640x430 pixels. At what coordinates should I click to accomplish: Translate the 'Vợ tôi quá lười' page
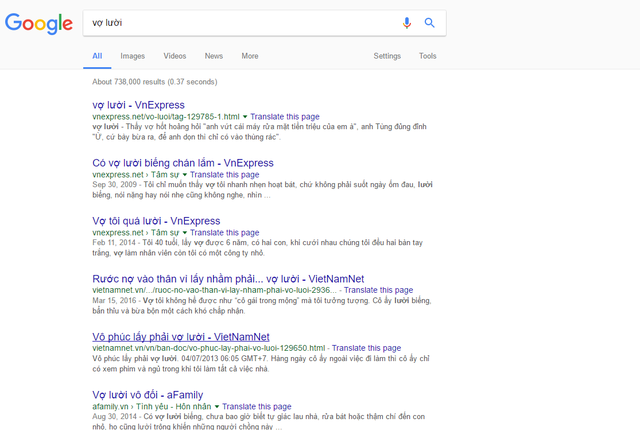pos(224,233)
